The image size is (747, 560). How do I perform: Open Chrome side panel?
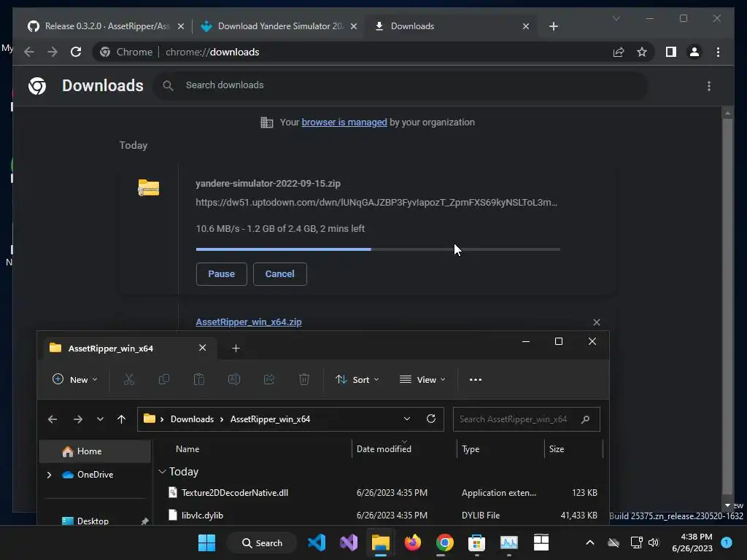(671, 52)
